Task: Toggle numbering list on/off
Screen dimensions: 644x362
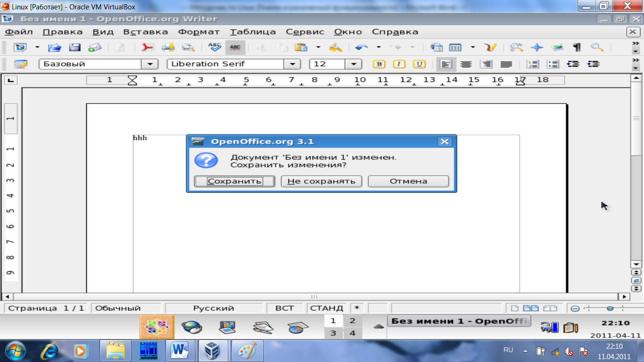Action: pos(533,64)
